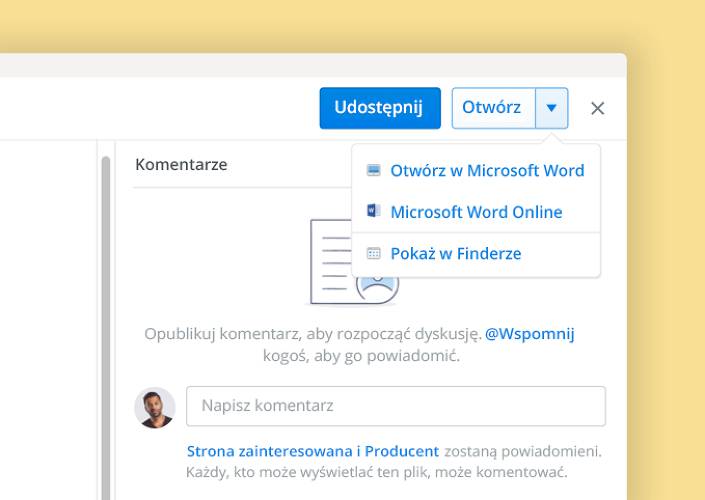
Task: Click the Komentarze heading
Action: pos(181,165)
